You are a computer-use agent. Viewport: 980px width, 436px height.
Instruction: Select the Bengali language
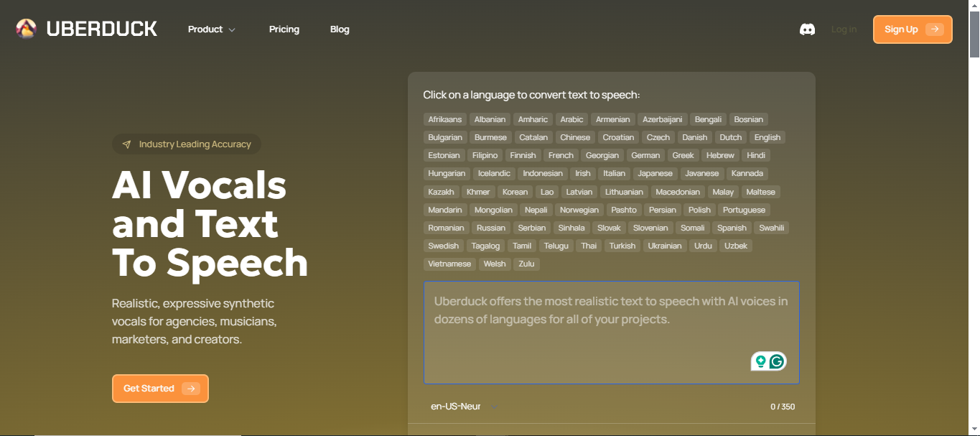pos(708,119)
